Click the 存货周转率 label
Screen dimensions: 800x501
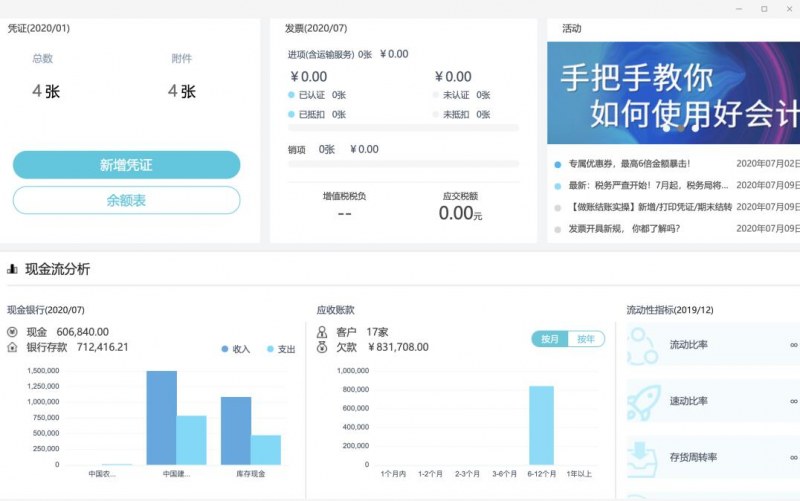(693, 457)
